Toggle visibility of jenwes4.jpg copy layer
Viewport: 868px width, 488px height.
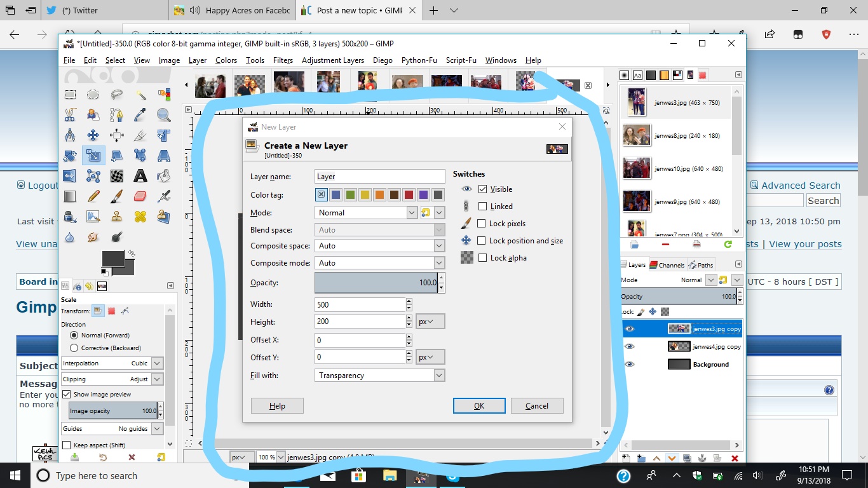(630, 346)
